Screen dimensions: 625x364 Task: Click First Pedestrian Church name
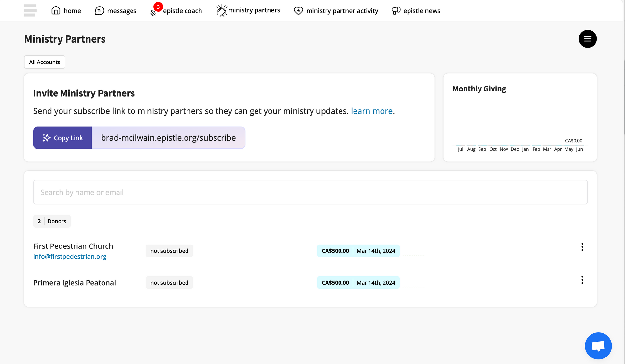pyautogui.click(x=73, y=246)
